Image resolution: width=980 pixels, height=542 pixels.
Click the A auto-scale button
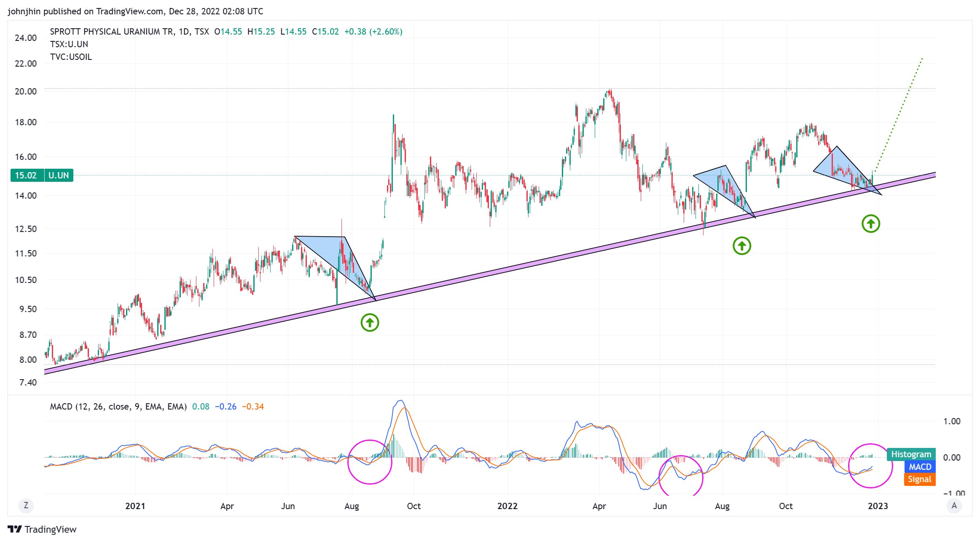[954, 505]
